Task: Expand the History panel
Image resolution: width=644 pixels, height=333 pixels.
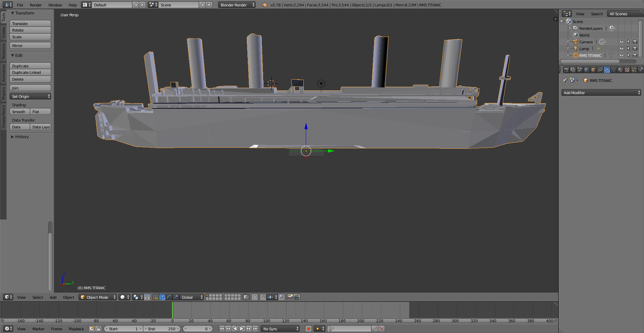Action: (x=22, y=137)
